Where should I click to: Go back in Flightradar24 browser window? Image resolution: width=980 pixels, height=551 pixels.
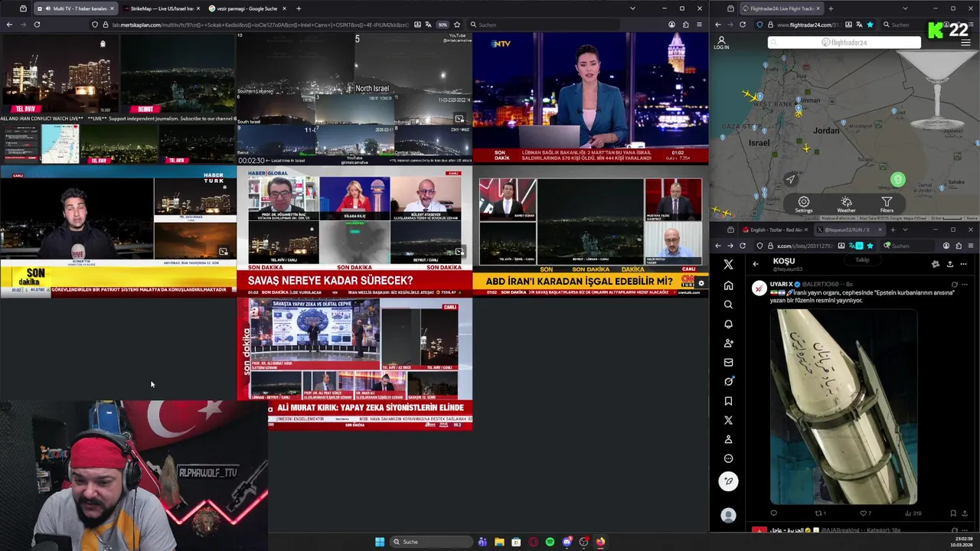718,24
